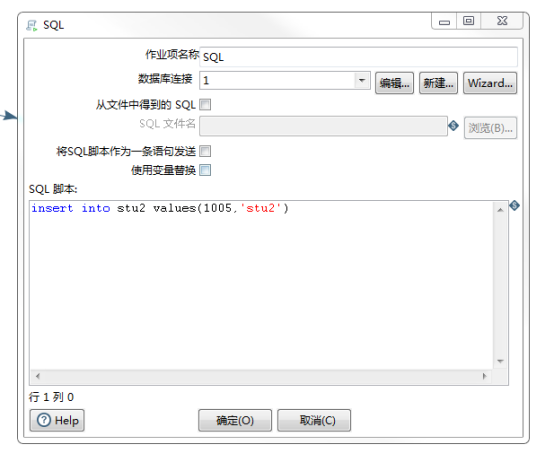Select the database connection combo box showing 1

[x=285, y=80]
